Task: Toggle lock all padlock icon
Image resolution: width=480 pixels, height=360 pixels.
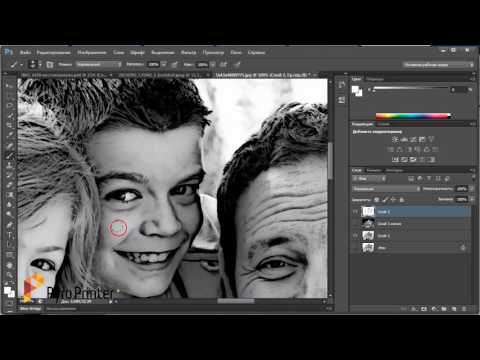Action: coord(402,200)
